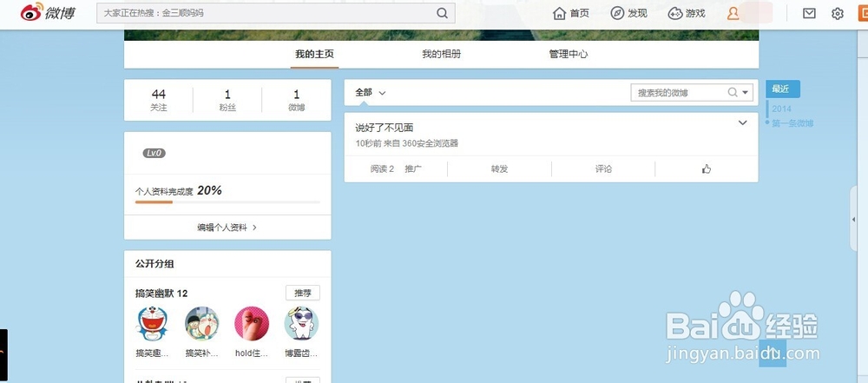Open the settings gear icon

click(x=837, y=13)
